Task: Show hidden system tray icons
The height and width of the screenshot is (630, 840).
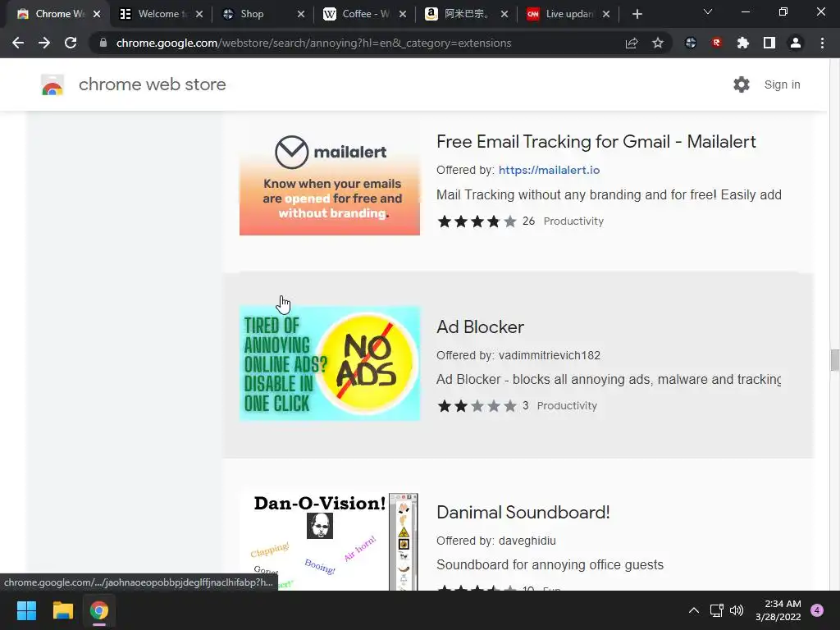Action: [694, 610]
